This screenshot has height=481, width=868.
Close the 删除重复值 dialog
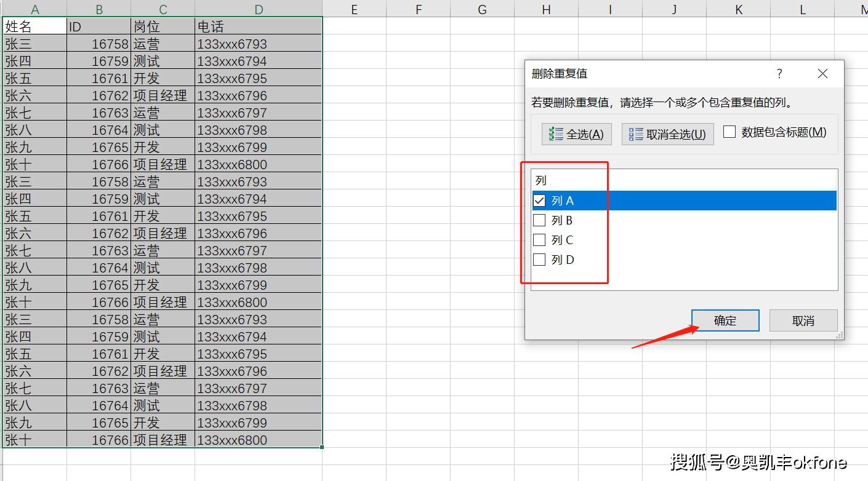click(822, 74)
